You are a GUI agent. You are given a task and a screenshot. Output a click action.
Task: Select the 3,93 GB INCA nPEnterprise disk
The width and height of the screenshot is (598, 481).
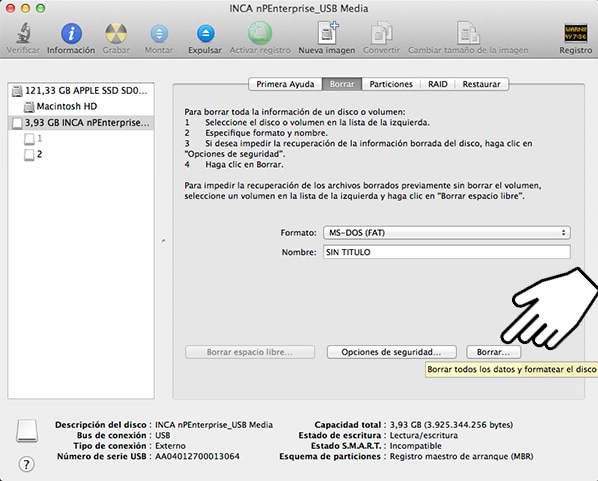click(x=81, y=123)
